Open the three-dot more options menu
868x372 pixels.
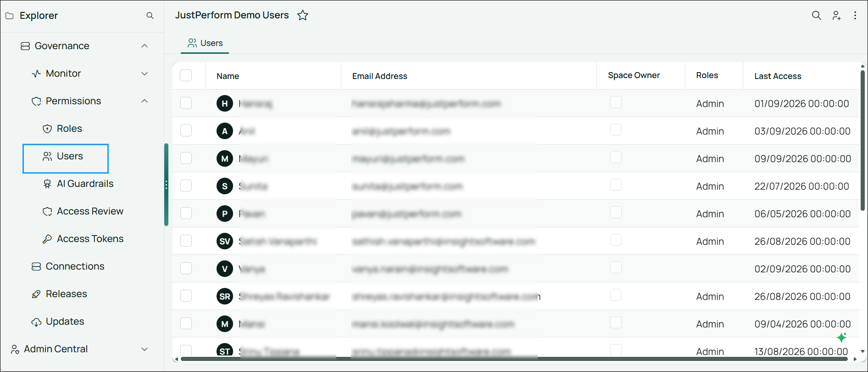(855, 15)
